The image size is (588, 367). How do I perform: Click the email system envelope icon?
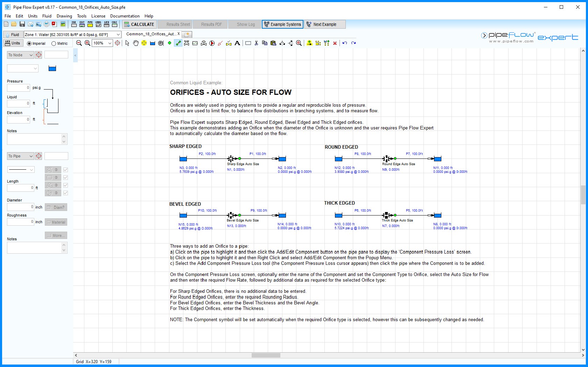[x=30, y=24]
